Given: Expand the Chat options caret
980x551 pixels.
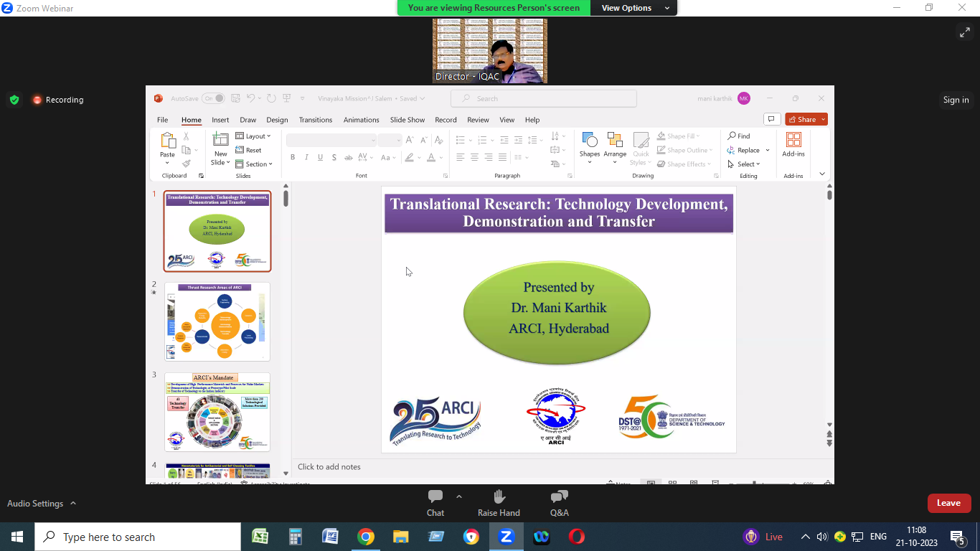Looking at the screenshot, I should (458, 496).
